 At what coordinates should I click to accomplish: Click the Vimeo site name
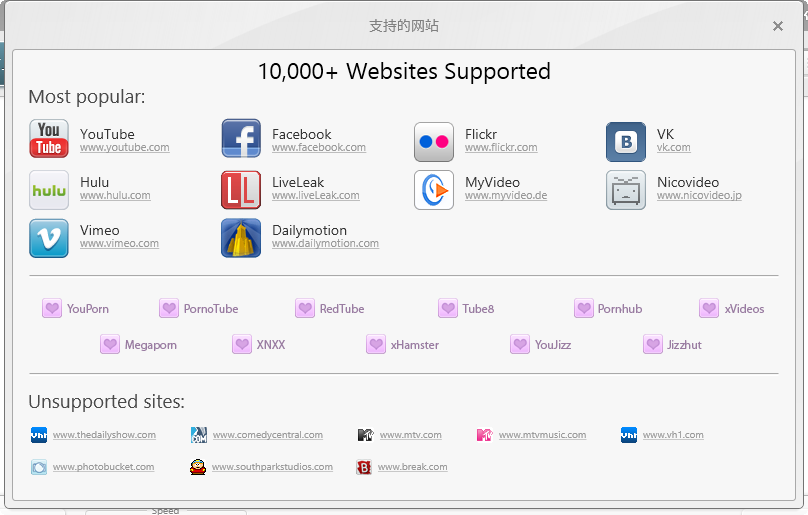(99, 230)
